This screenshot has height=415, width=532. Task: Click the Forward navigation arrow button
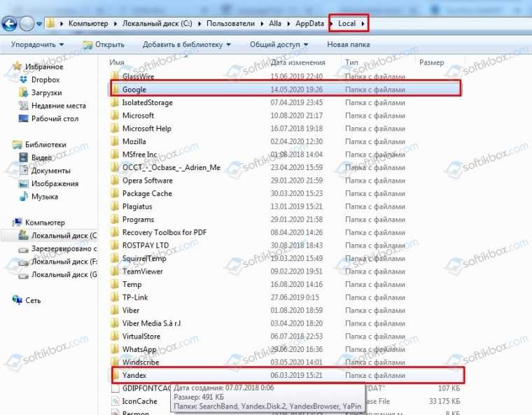(x=27, y=24)
